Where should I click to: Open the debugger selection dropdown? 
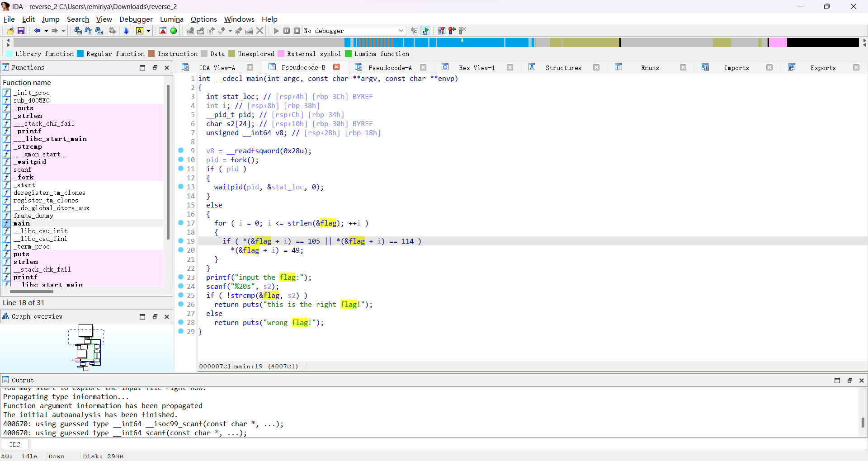tap(401, 31)
